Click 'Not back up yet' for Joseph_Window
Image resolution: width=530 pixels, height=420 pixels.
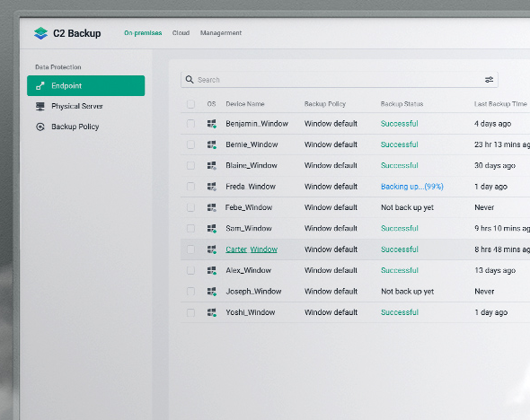click(407, 292)
